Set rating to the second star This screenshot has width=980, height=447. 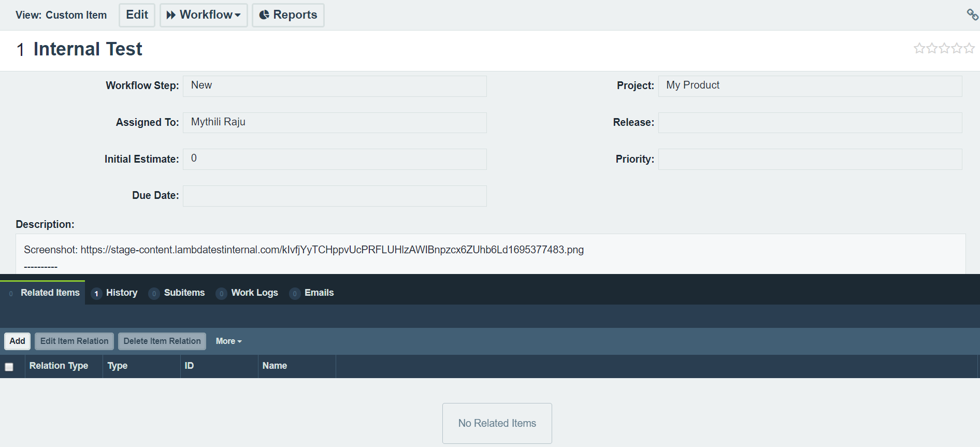click(932, 49)
